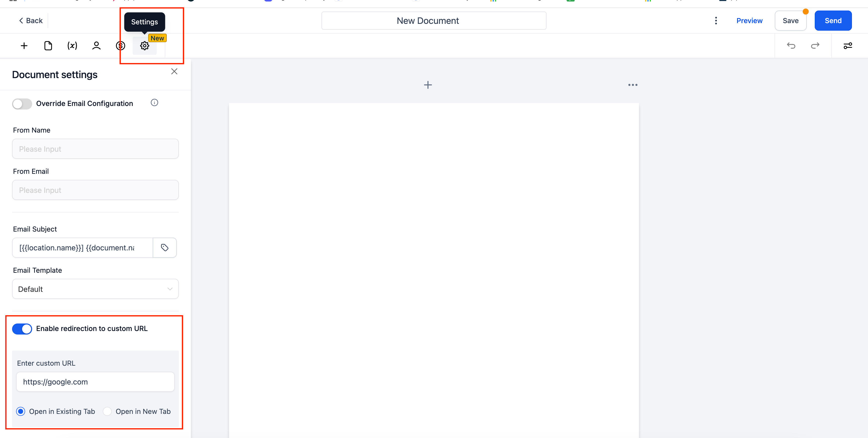The image size is (868, 438).
Task: Click the Contact/Person icon
Action: click(96, 46)
